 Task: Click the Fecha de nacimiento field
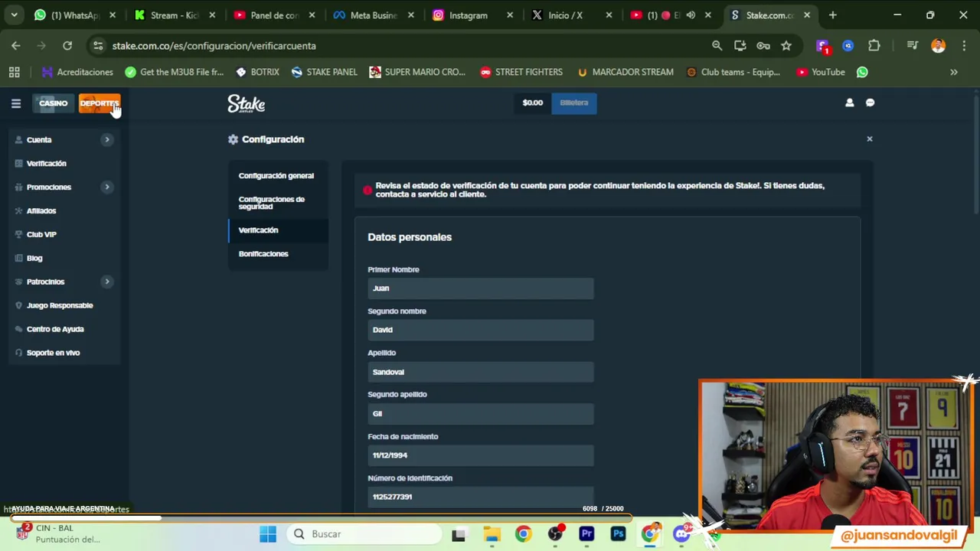click(481, 455)
